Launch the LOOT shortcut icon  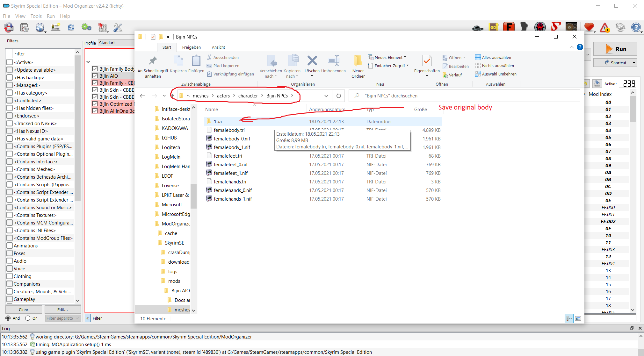[x=494, y=27]
